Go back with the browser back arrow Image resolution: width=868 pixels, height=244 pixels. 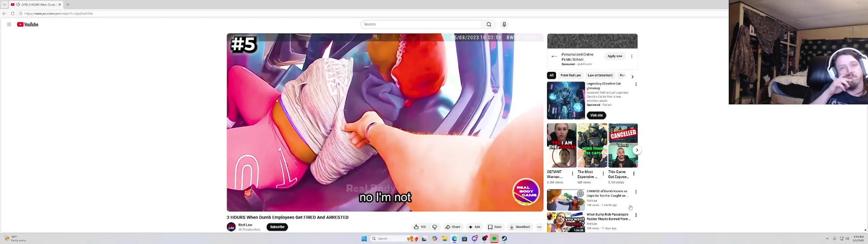point(4,14)
